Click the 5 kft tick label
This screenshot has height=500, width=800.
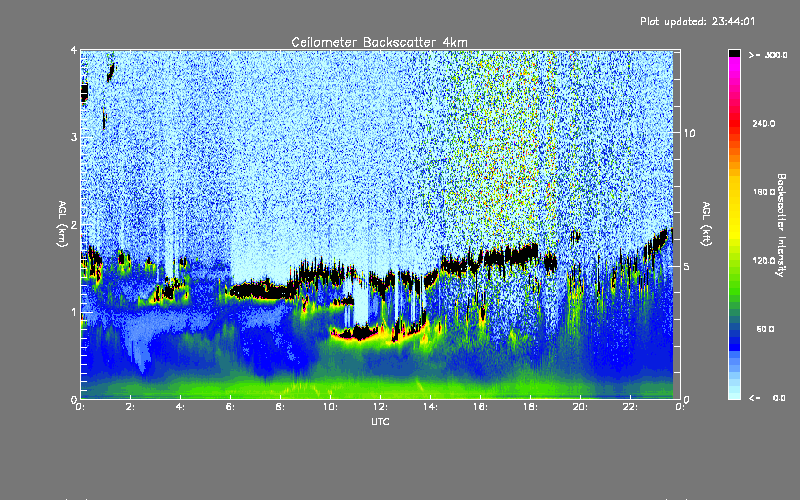click(687, 266)
